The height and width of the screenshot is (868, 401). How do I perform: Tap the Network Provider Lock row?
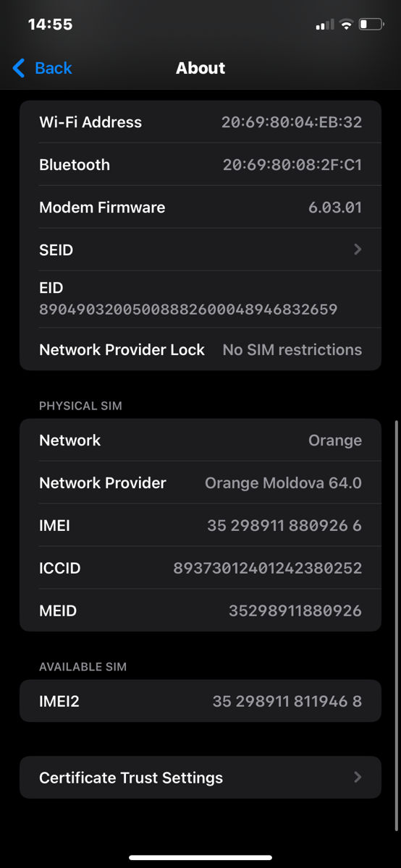pos(200,349)
